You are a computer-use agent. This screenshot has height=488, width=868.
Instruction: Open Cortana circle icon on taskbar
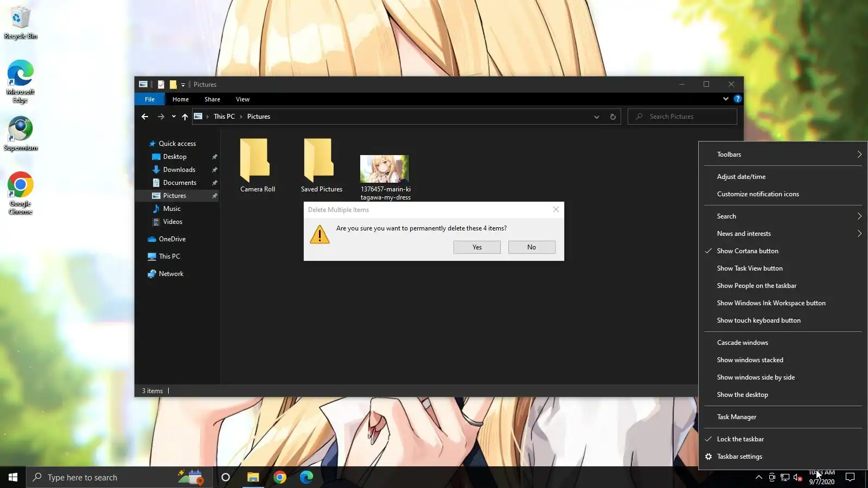[226, 477]
